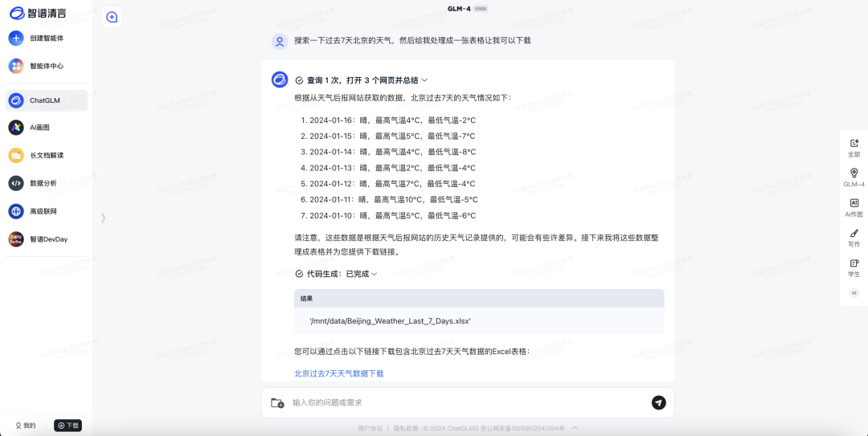The image size is (868, 436).
Task: Click the 下载 download button
Action: (68, 426)
